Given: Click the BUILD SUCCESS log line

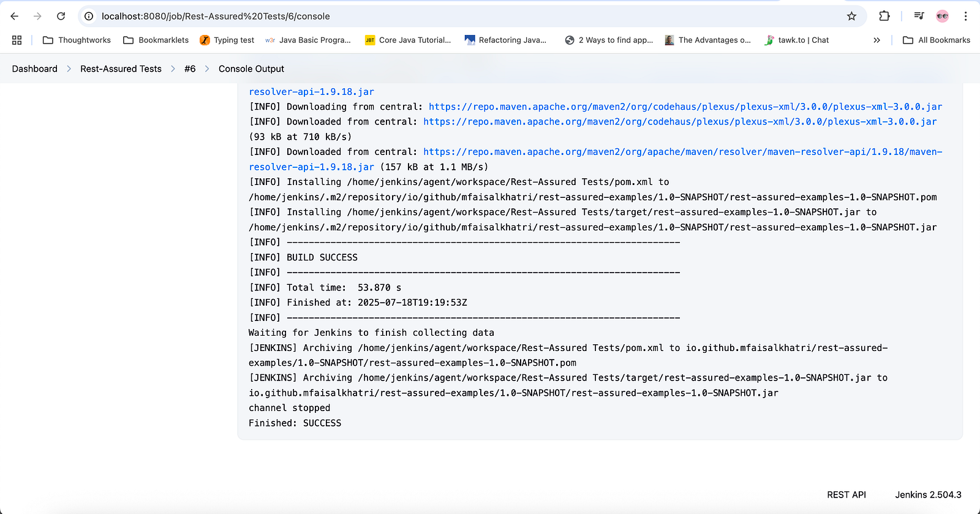Looking at the screenshot, I should tap(303, 257).
